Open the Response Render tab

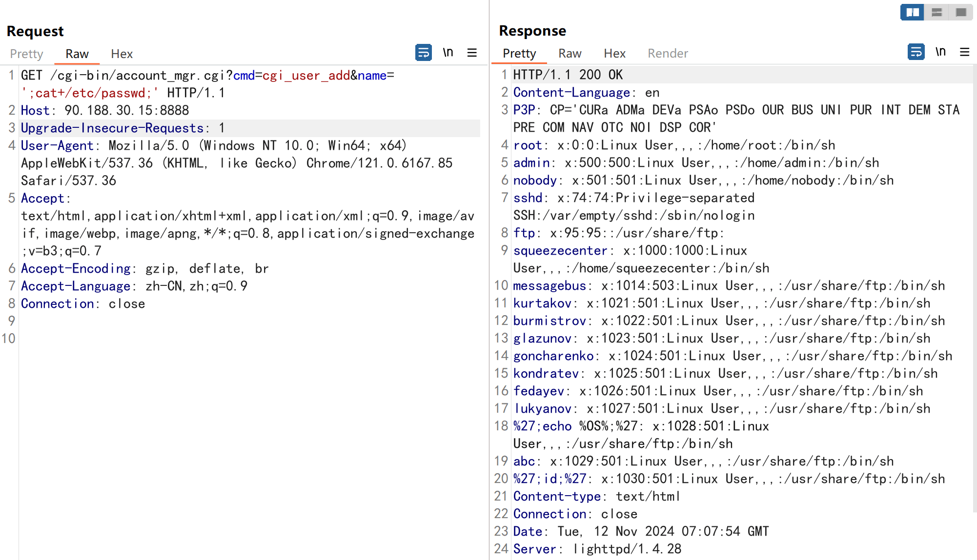pos(668,53)
